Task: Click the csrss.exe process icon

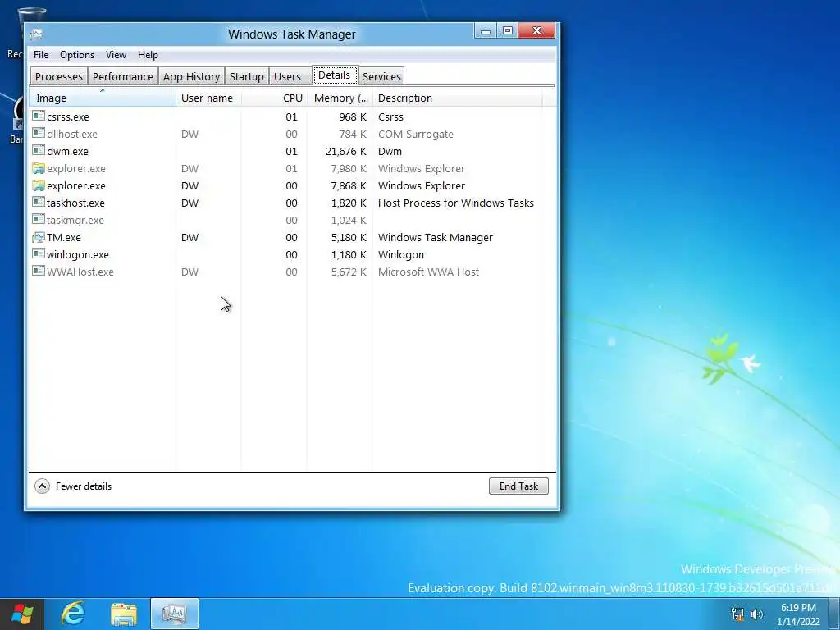Action: [x=39, y=116]
